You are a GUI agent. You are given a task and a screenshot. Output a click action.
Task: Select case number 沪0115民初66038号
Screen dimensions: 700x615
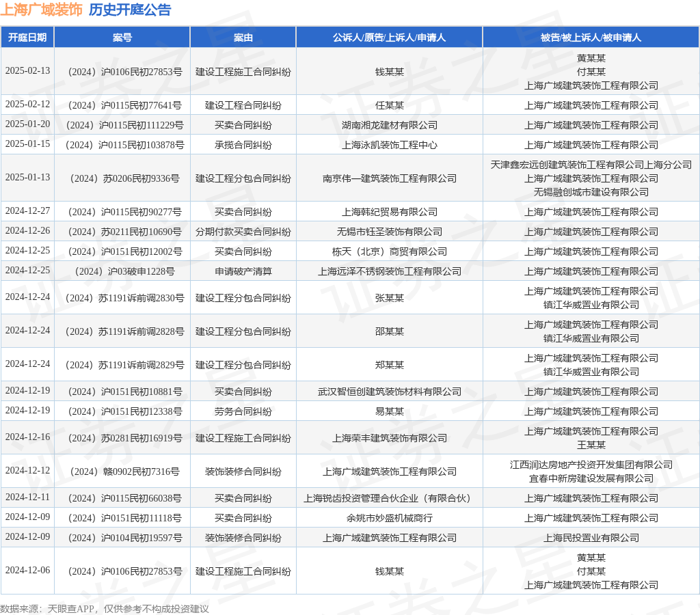[125, 499]
